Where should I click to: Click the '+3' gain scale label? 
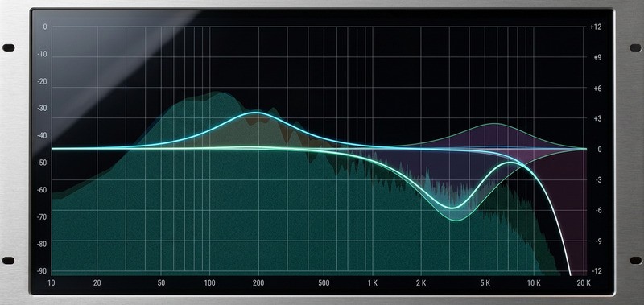click(597, 118)
